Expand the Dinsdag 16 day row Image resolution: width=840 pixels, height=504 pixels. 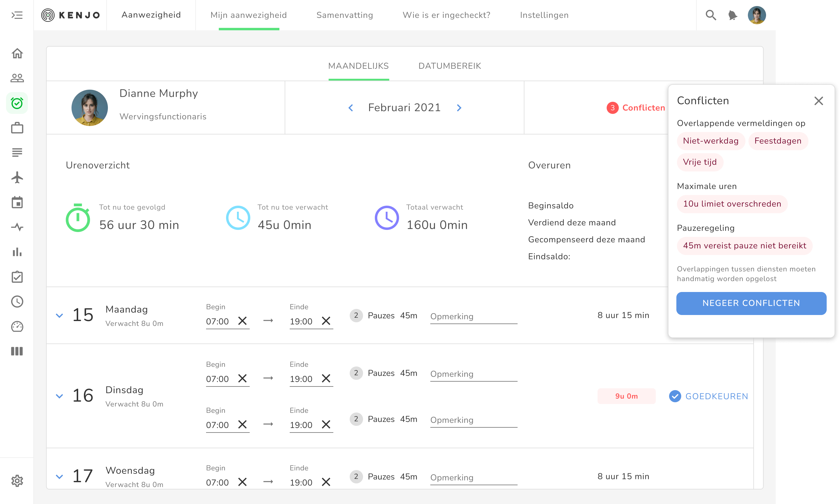pyautogui.click(x=59, y=396)
